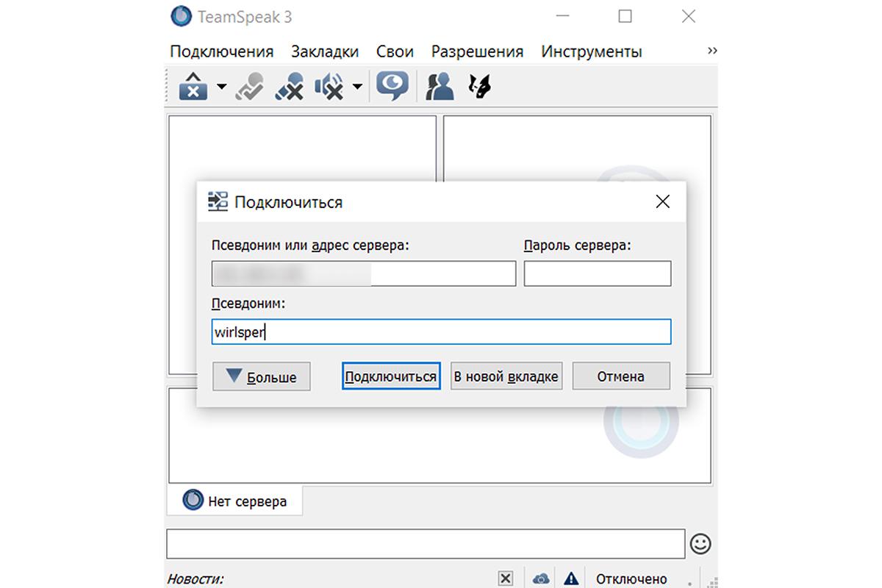Click the Подключиться button
Image resolution: width=882 pixels, height=588 pixels.
pyautogui.click(x=390, y=376)
